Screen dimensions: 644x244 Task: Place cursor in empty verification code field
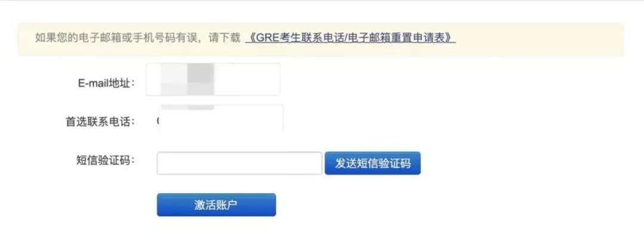point(240,163)
